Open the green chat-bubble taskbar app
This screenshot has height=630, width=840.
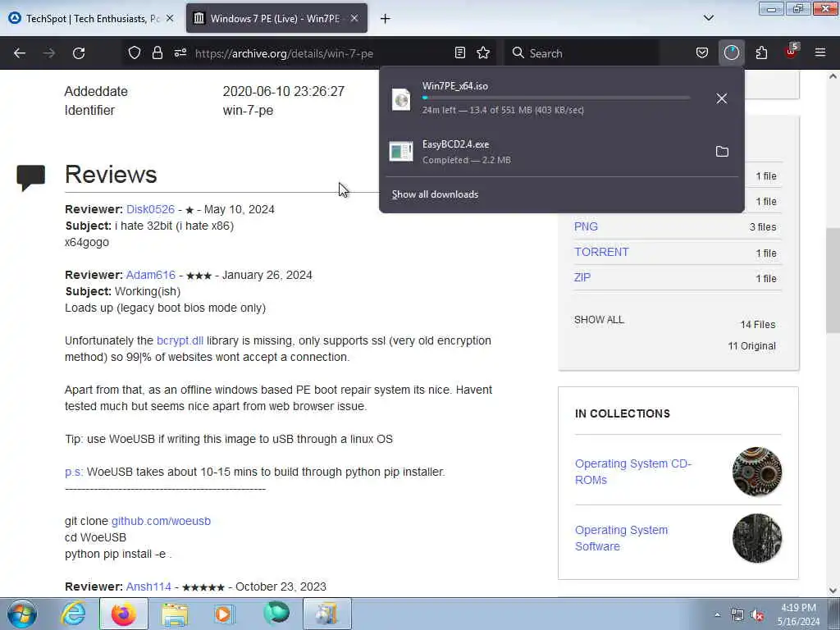tap(276, 614)
